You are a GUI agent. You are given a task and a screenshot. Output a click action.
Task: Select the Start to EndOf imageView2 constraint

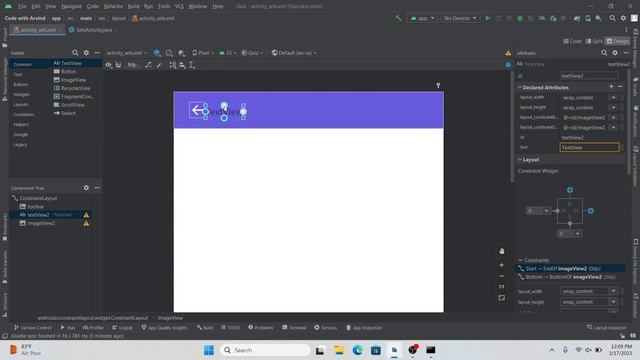570,269
